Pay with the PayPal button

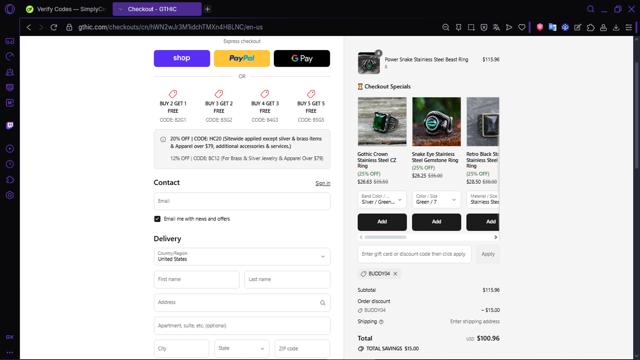(242, 58)
